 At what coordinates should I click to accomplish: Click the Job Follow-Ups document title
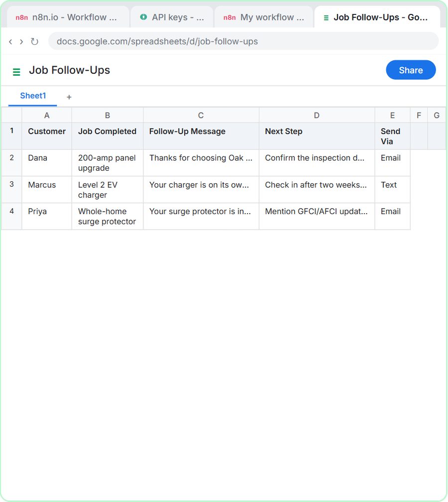point(70,70)
